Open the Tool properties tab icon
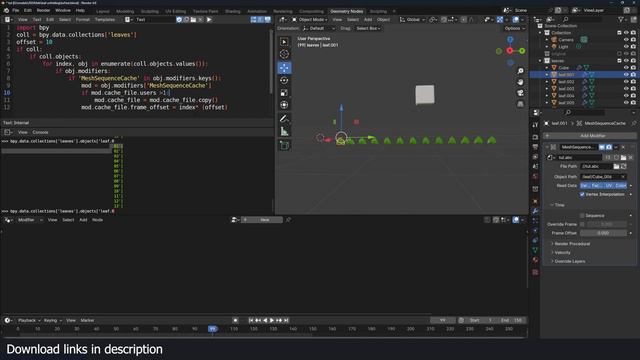Viewport: 640px width, 360px height. click(535, 125)
